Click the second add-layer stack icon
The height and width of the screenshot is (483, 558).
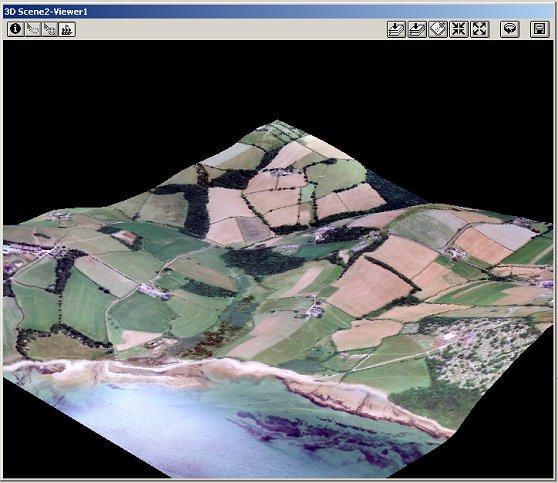(417, 29)
